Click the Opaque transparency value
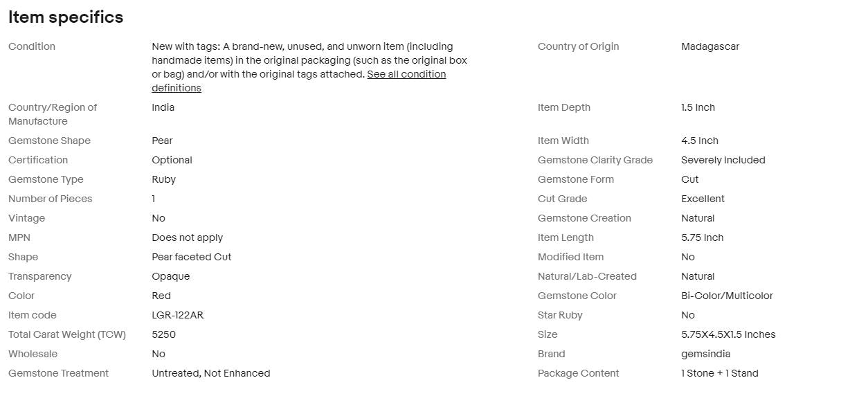Viewport: 868px width, 396px height. (x=171, y=276)
